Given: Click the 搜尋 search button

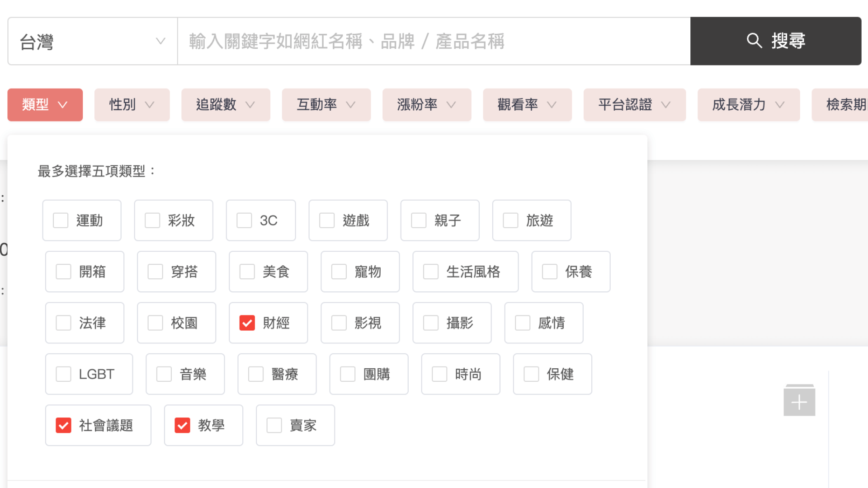Looking at the screenshot, I should click(x=776, y=41).
